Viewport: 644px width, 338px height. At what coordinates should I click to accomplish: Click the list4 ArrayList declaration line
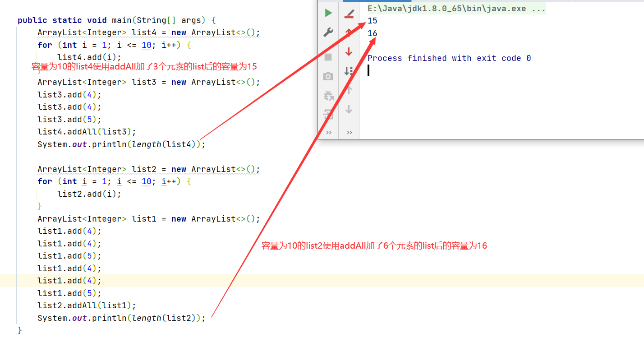click(149, 32)
